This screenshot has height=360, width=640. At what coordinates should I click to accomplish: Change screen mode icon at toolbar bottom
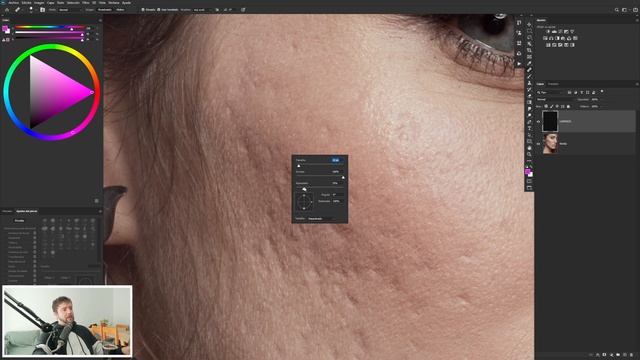tap(529, 188)
